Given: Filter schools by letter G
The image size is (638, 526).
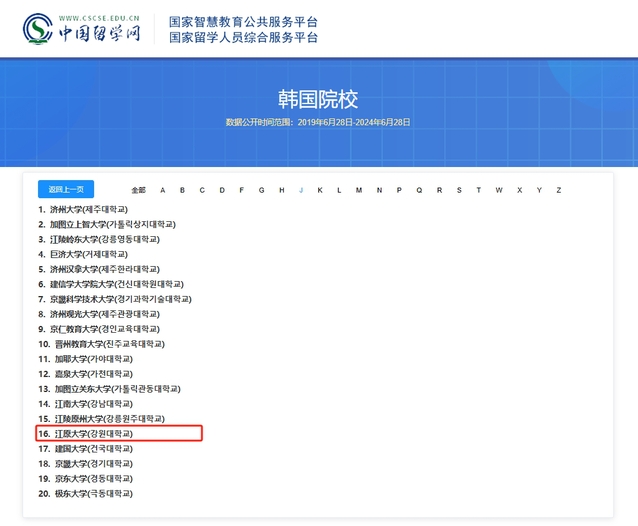Looking at the screenshot, I should pos(262,190).
